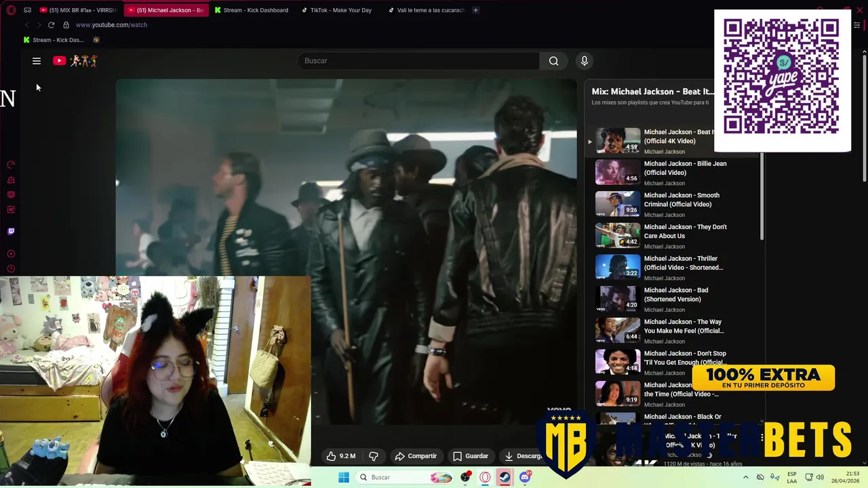Image resolution: width=868 pixels, height=488 pixels.
Task: Click the www.youtube.com/watch address bar
Action: (111, 25)
